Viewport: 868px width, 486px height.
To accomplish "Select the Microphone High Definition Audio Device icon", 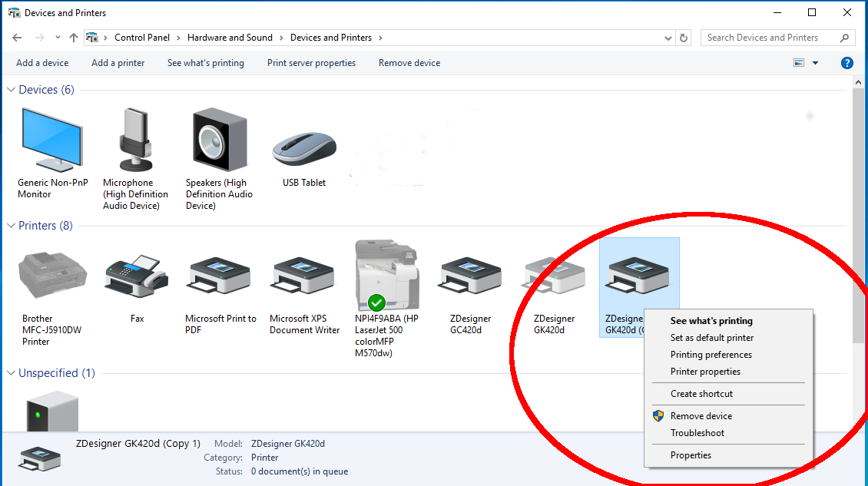I will click(x=136, y=140).
